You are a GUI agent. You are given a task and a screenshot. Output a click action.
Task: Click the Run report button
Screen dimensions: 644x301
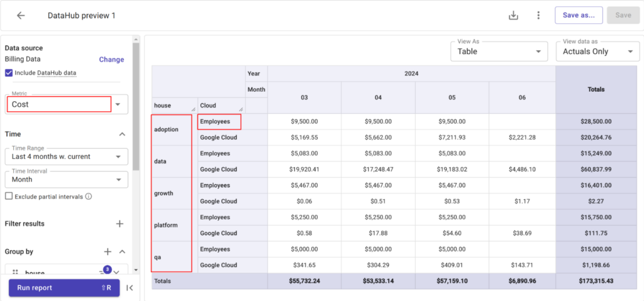[x=64, y=288]
